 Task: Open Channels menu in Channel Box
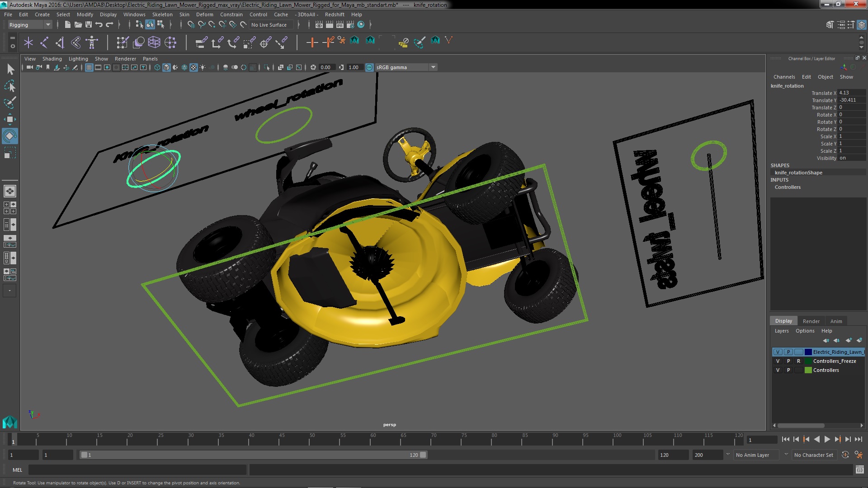(784, 77)
